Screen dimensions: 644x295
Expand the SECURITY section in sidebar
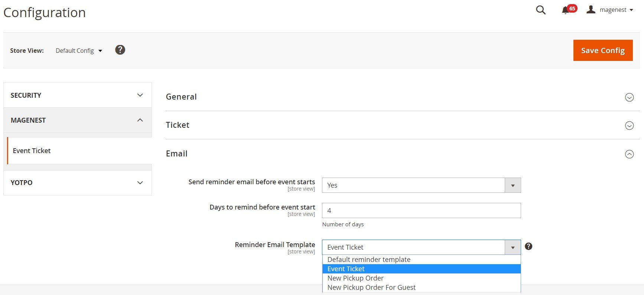pos(78,95)
